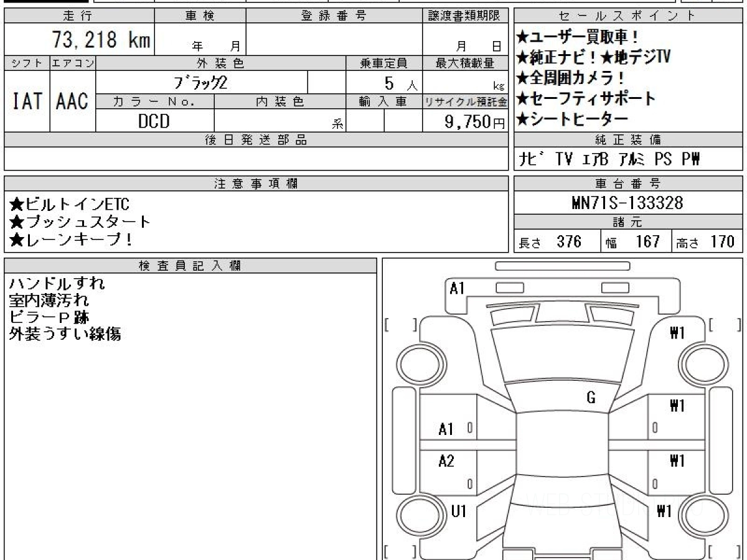Select the 車台番号 header
Image resolution: width=747 pixels, height=560 pixels.
(628, 184)
